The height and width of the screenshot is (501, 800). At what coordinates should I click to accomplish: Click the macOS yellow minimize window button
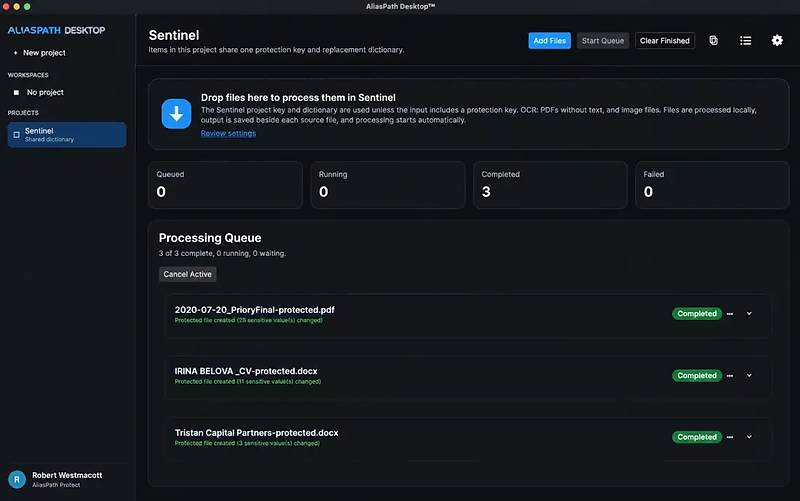pos(16,7)
